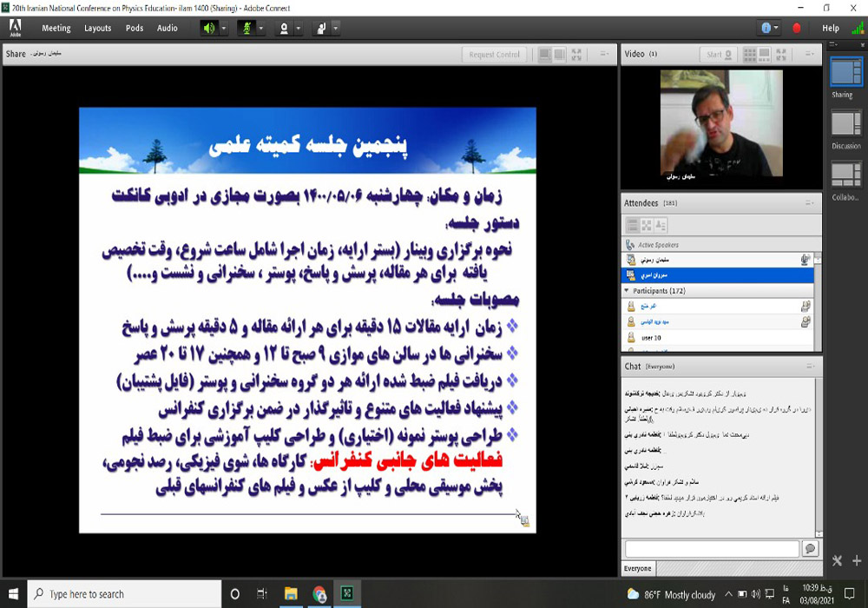Click the filmstrip view icon in Video pod
The image size is (868, 608).
(765, 54)
